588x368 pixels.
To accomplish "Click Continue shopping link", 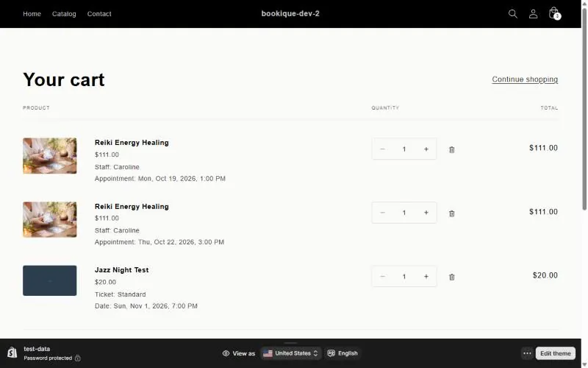I will [525, 79].
